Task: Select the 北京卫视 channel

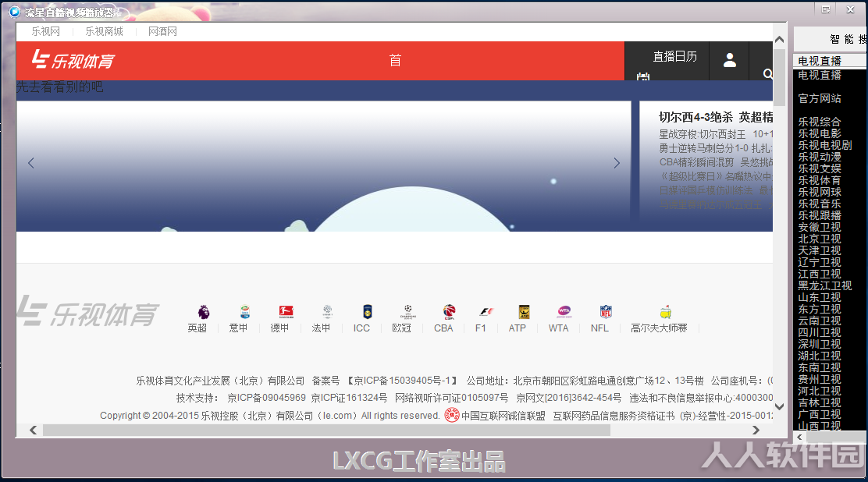Action: pos(820,239)
